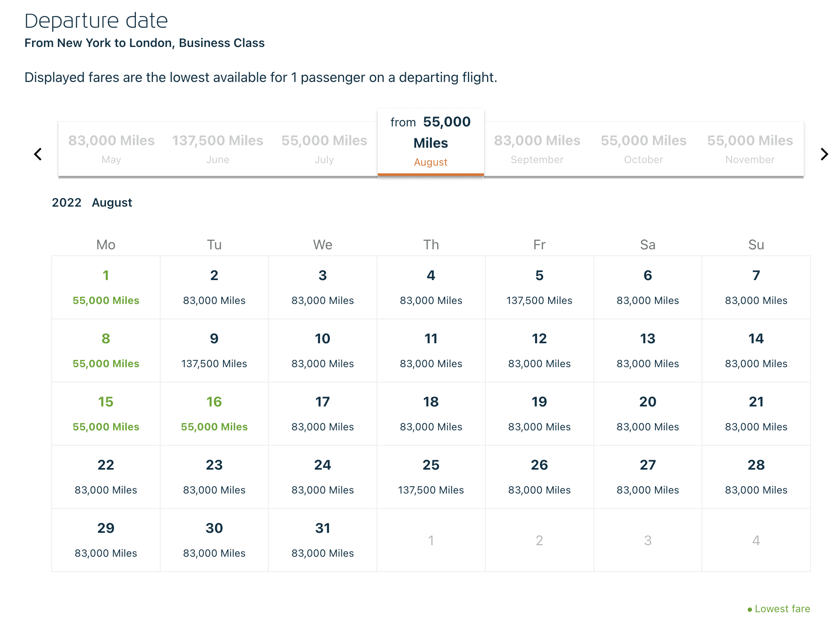Choose August 15 departure date
840x631 pixels.
(106, 414)
